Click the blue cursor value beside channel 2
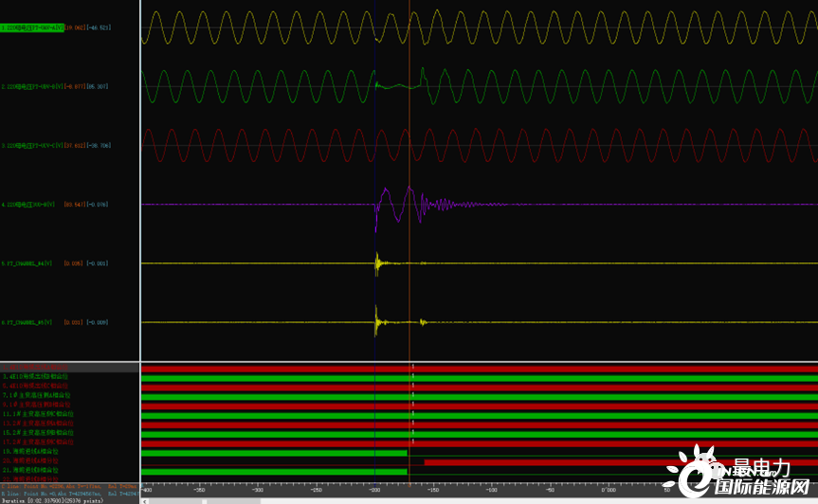Viewport: 818px width, 504px height. pyautogui.click(x=98, y=86)
